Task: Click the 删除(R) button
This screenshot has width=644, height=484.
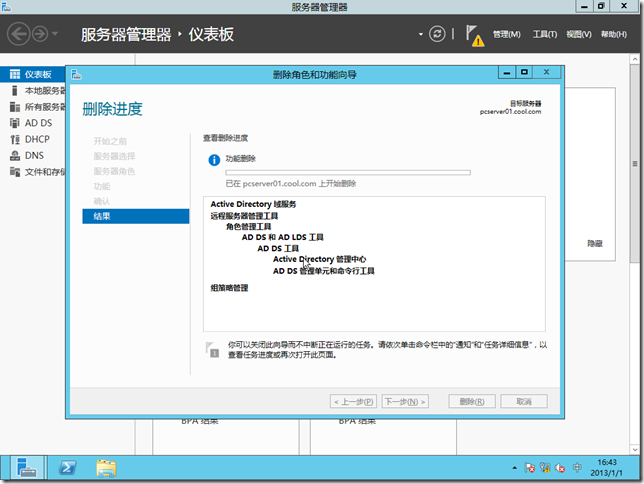Action: pyautogui.click(x=472, y=401)
